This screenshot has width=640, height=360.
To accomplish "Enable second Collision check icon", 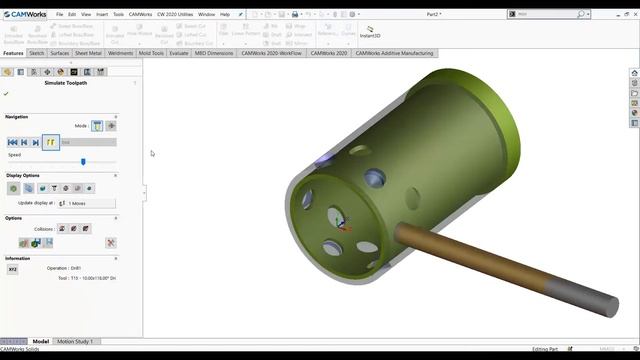I will (x=74, y=229).
